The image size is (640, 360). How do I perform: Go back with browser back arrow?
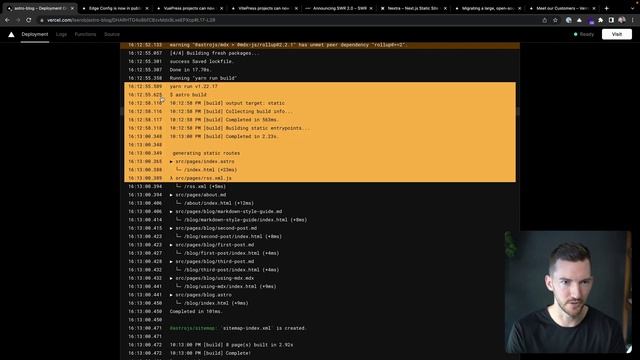pos(7,20)
